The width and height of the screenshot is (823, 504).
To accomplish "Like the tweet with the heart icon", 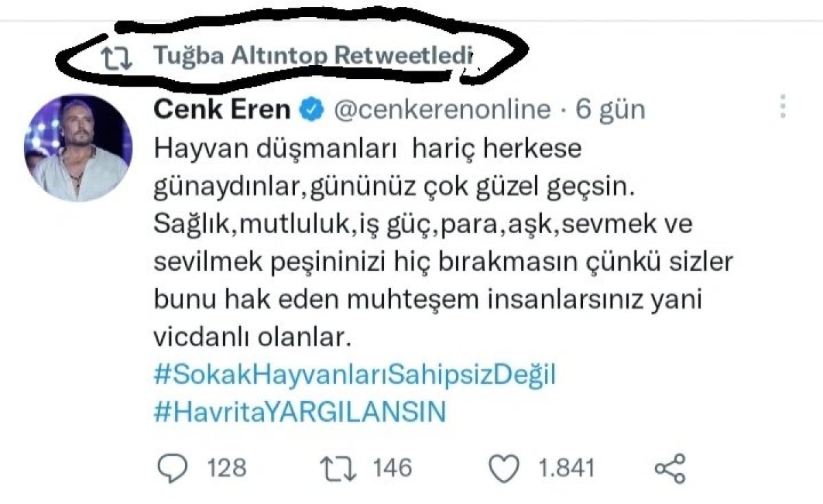I will click(506, 469).
